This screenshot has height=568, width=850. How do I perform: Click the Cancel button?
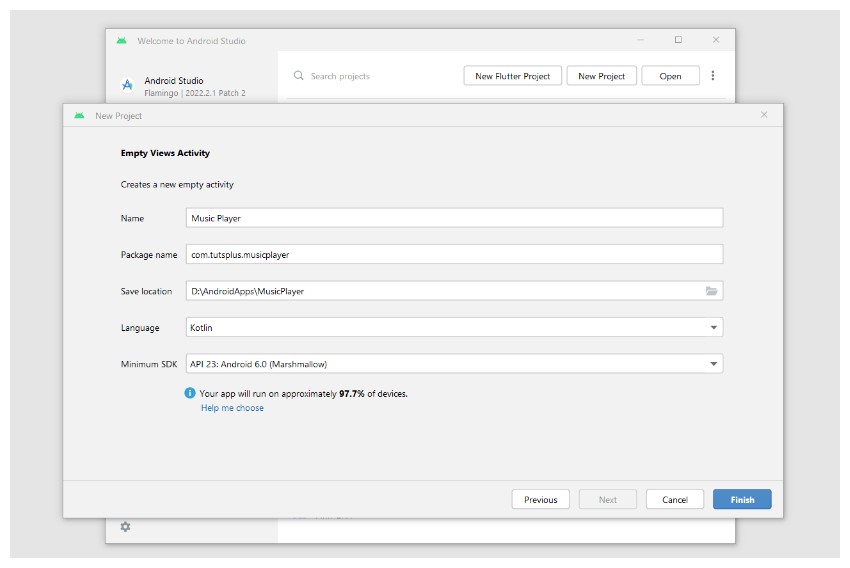675,500
